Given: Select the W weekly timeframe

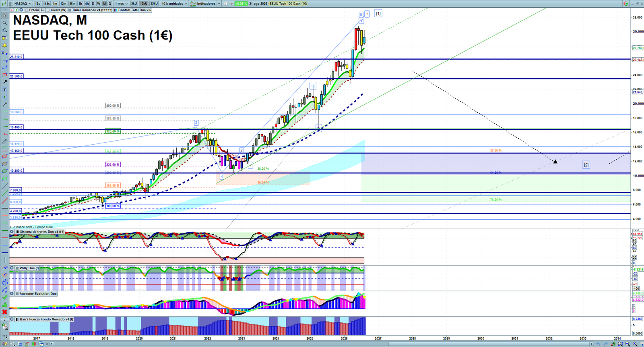Looking at the screenshot, I should pyautogui.click(x=99, y=4).
